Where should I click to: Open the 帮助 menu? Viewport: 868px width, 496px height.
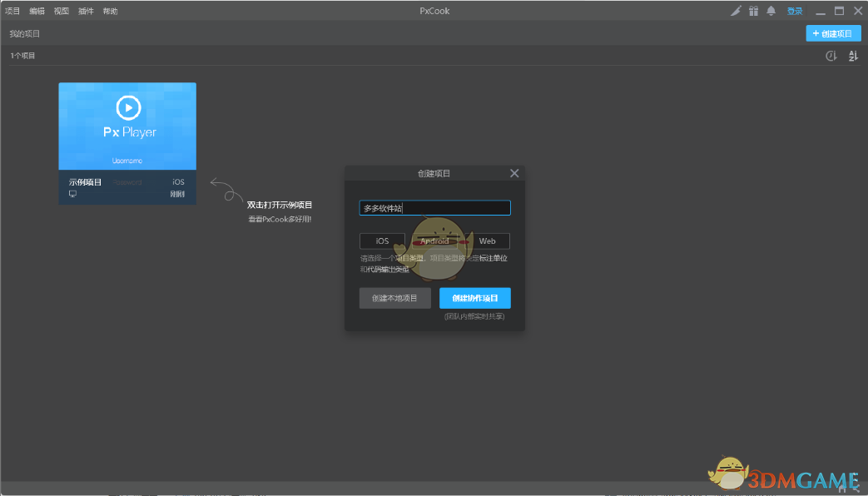click(110, 11)
